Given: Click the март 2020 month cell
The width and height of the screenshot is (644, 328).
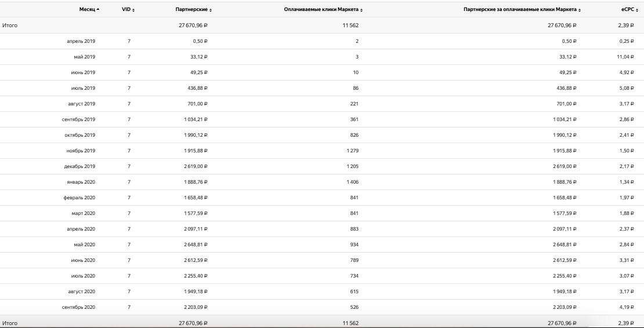Looking at the screenshot, I should tap(84, 213).
